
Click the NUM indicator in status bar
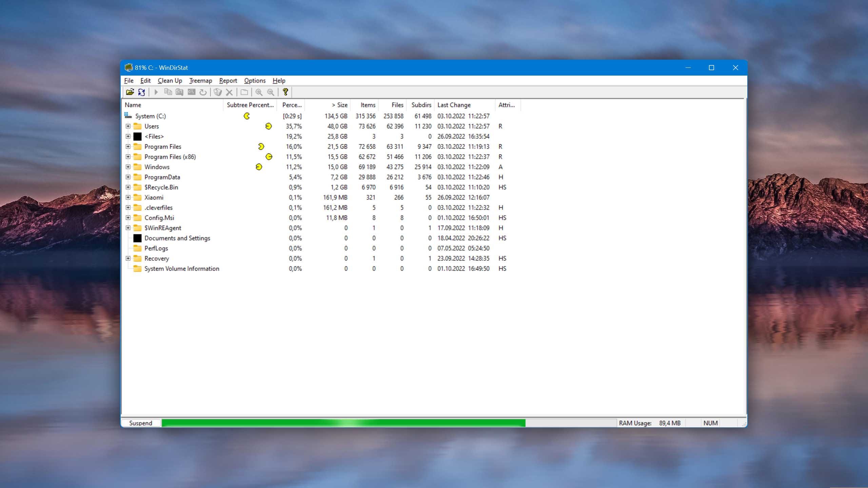(710, 423)
